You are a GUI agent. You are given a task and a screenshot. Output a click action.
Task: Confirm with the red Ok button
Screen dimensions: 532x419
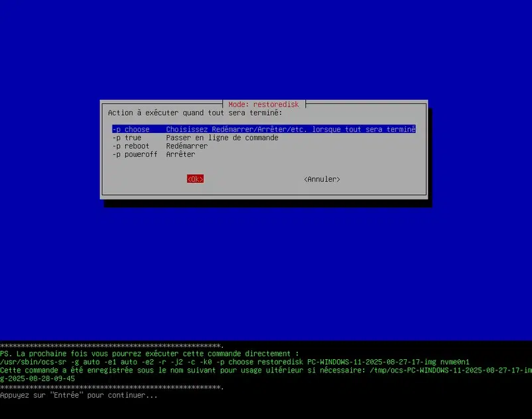[x=196, y=179]
